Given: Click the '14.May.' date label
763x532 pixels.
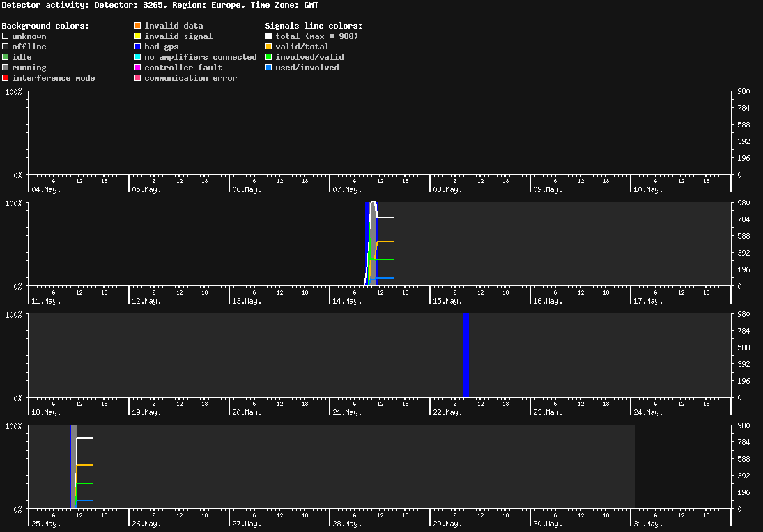Looking at the screenshot, I should tap(347, 301).
